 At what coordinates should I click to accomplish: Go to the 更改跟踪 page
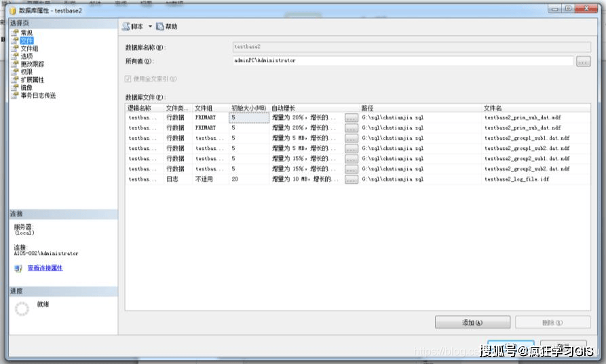click(32, 64)
